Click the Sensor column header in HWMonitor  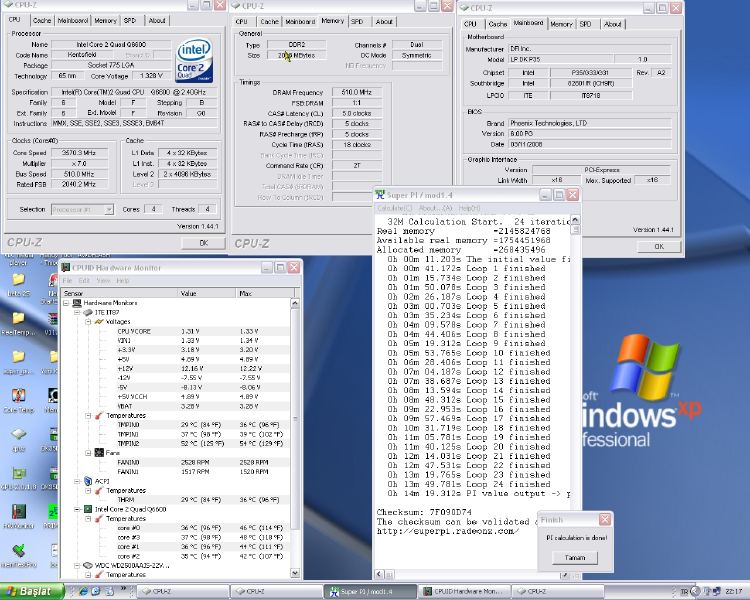point(119,293)
